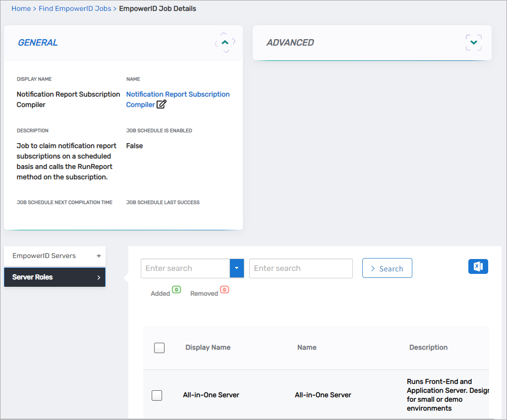This screenshot has height=420, width=507.
Task: Go to the Home breadcrumb link
Action: 21,8
